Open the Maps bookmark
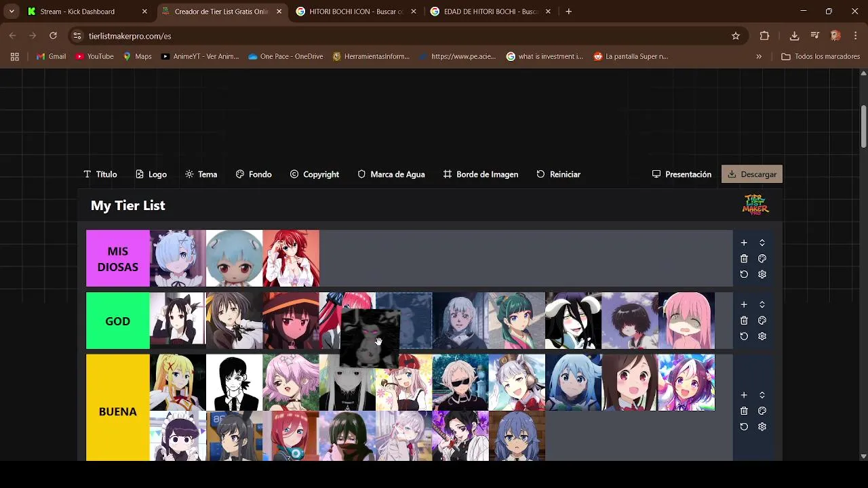This screenshot has width=868, height=488. coord(137,56)
